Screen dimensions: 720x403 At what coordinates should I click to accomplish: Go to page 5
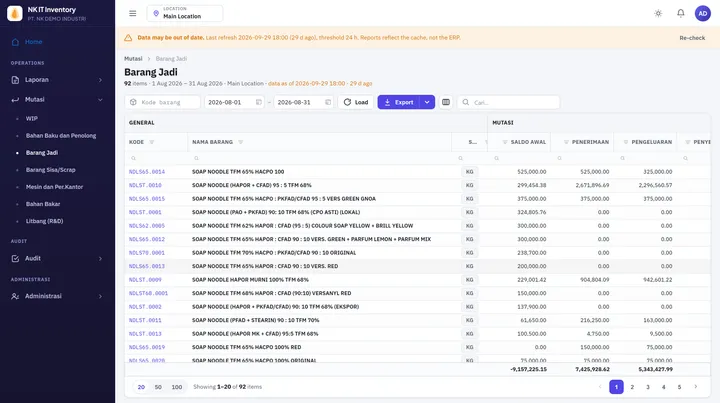[x=679, y=387]
